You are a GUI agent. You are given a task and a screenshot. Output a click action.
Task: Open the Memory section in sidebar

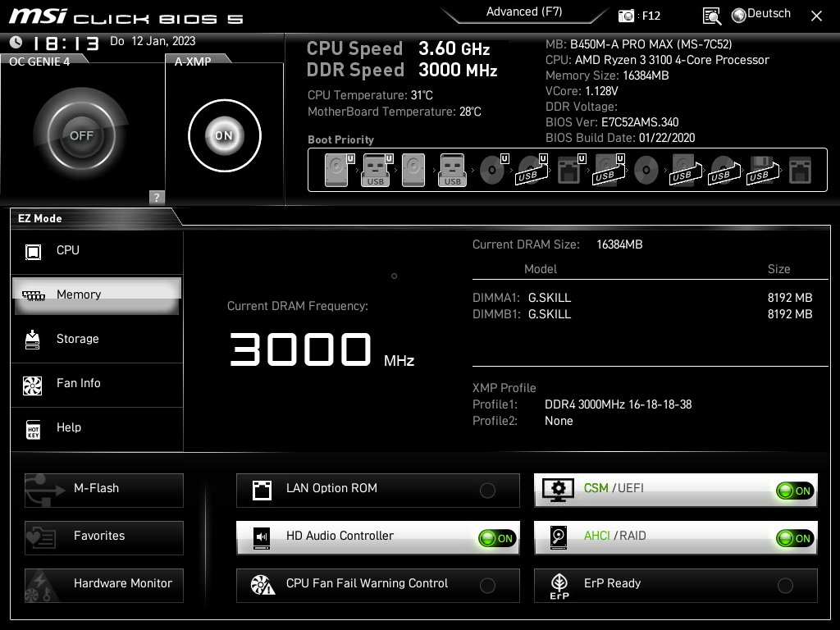(x=97, y=295)
